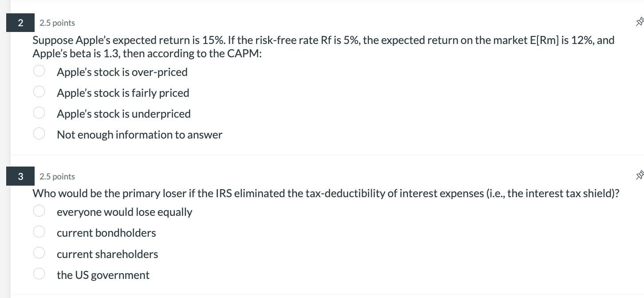Click the 'current shareholders' answer label

[107, 254]
